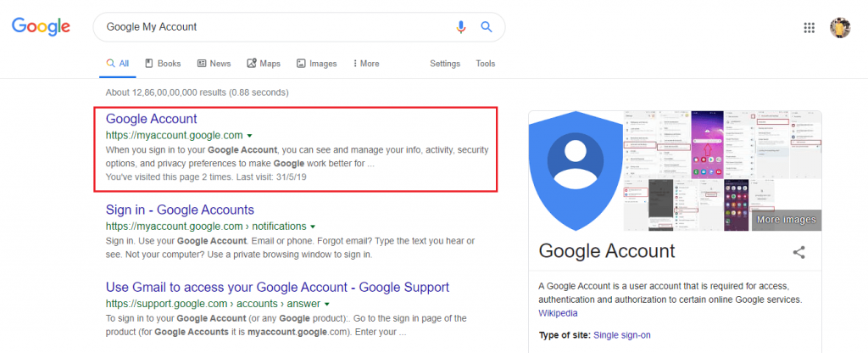Viewport: 868px width, 353px height.
Task: Select the Maps tab
Action: click(264, 64)
